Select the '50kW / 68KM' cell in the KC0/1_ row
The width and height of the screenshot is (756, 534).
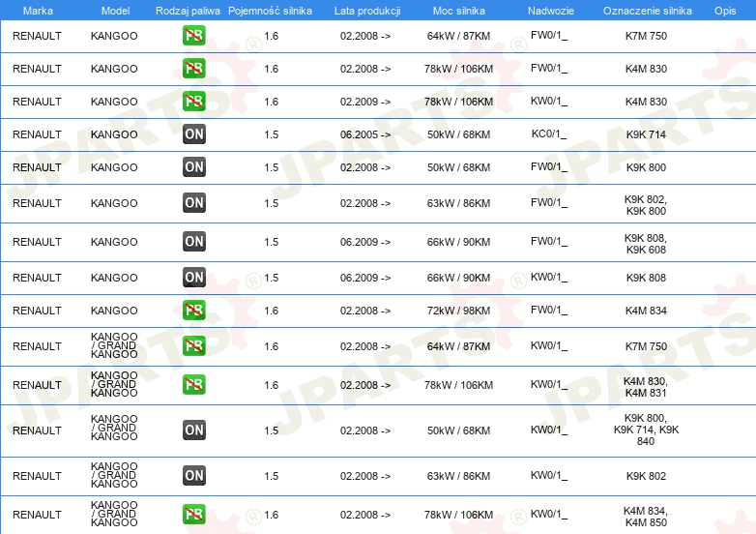pyautogui.click(x=458, y=134)
